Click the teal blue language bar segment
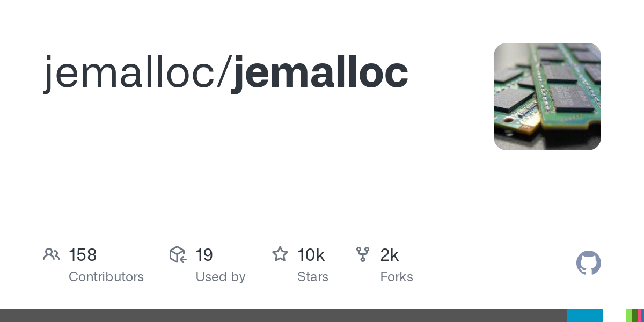 click(585, 316)
